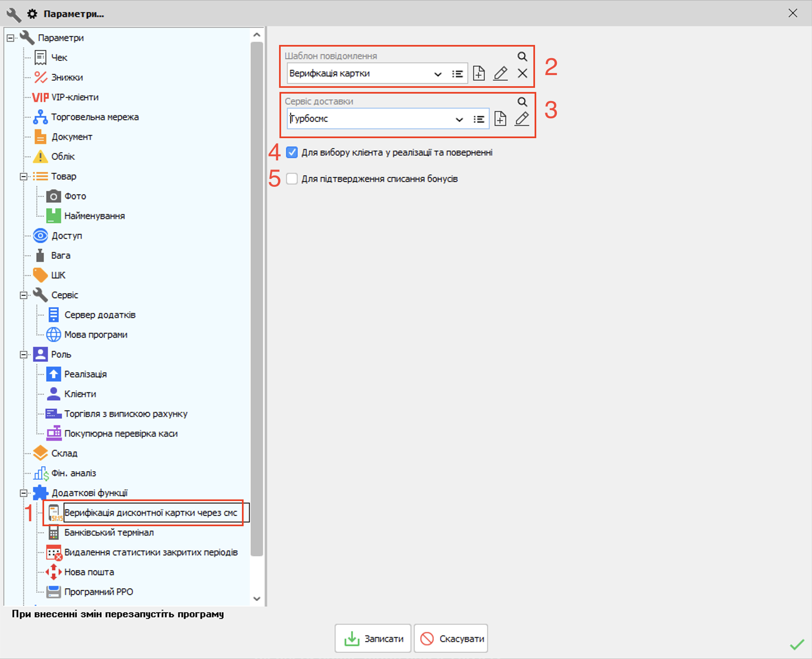The height and width of the screenshot is (659, 812).
Task: Open list icon for message template field
Action: click(x=457, y=74)
